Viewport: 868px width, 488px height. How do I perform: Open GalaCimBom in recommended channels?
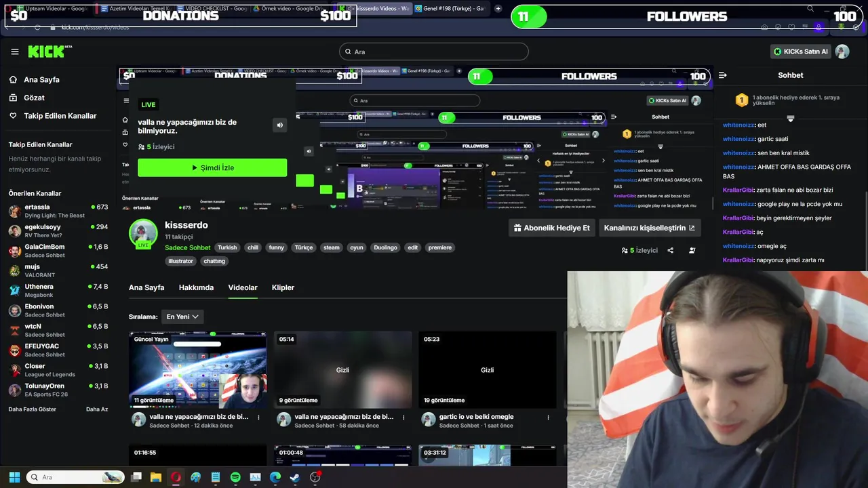(x=58, y=250)
